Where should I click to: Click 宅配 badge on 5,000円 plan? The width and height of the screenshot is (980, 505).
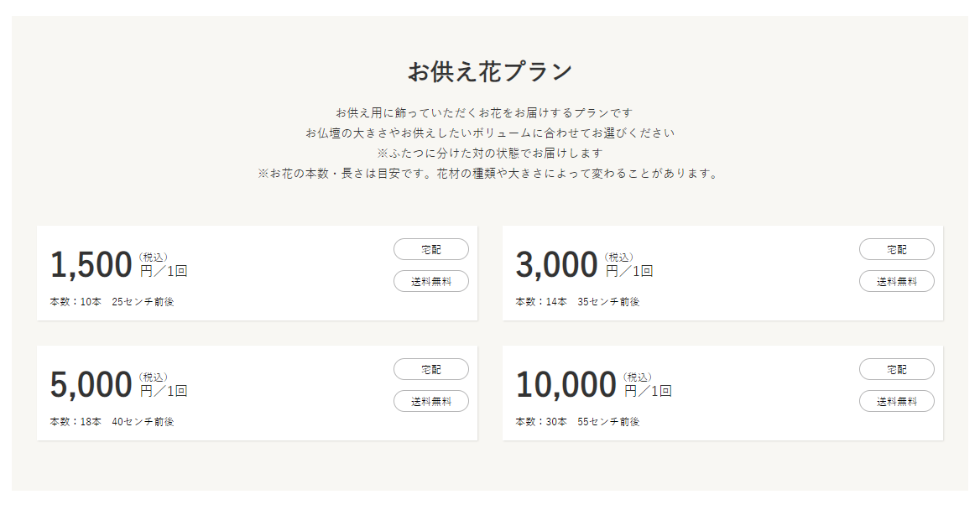tap(431, 369)
